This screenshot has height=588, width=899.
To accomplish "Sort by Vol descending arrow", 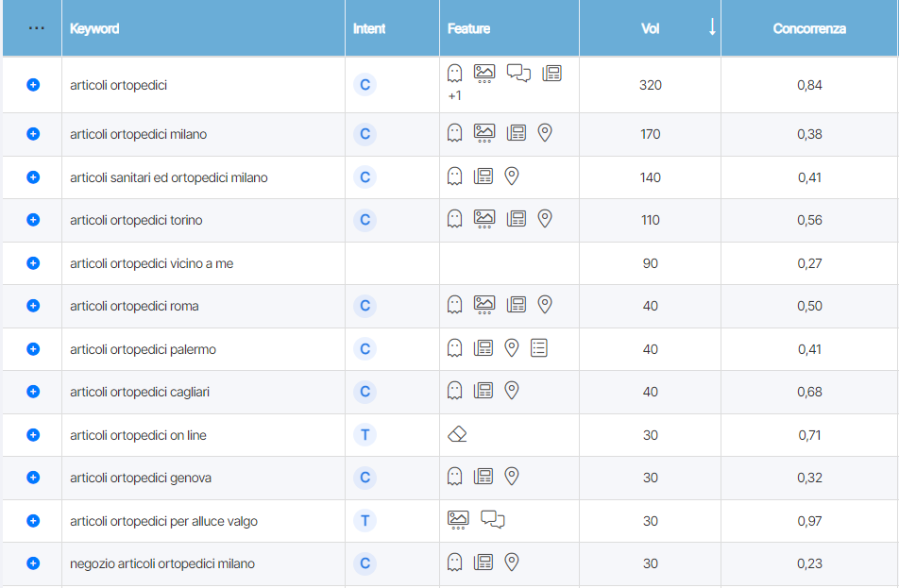I will 712,27.
